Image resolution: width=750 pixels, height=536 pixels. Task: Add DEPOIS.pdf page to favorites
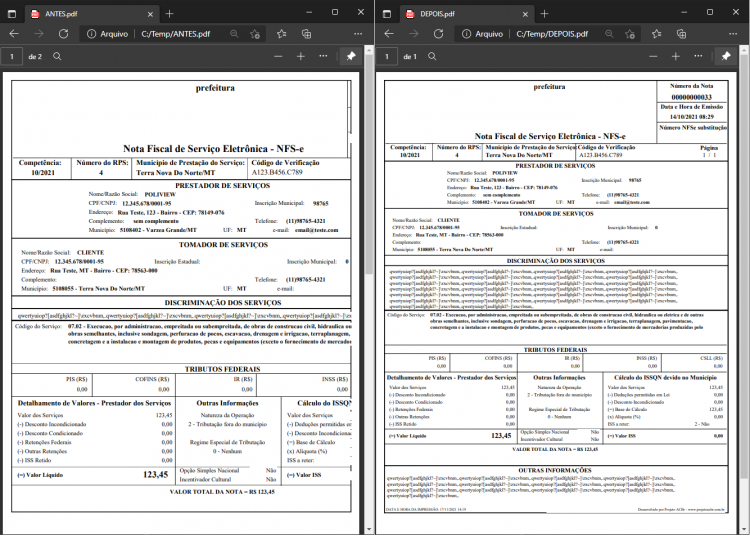[630, 34]
